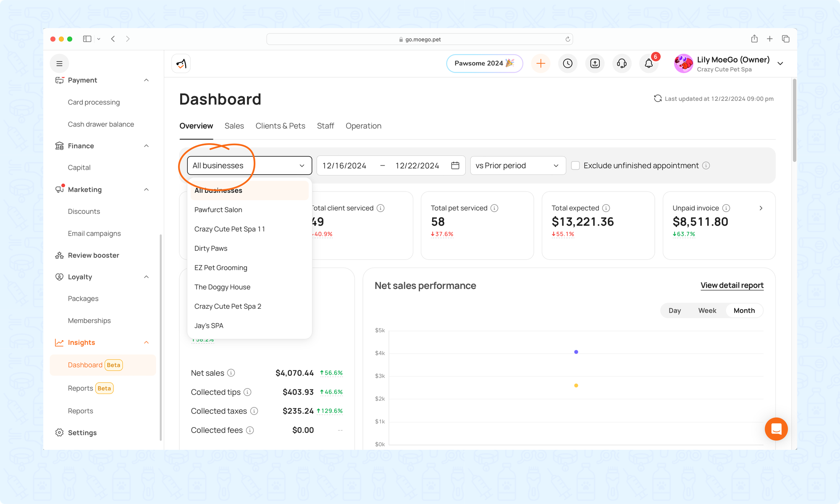Viewport: 840px width, 504px height.
Task: Click the Pawsome 2024 button
Action: point(484,63)
